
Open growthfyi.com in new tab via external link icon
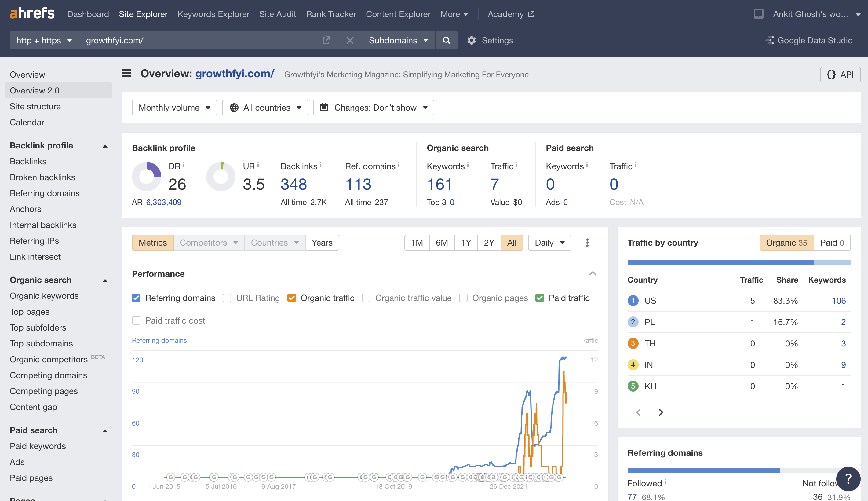pos(326,40)
